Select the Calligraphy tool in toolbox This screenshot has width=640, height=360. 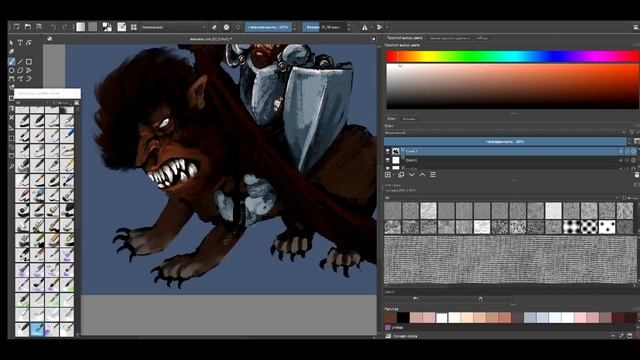(29, 42)
